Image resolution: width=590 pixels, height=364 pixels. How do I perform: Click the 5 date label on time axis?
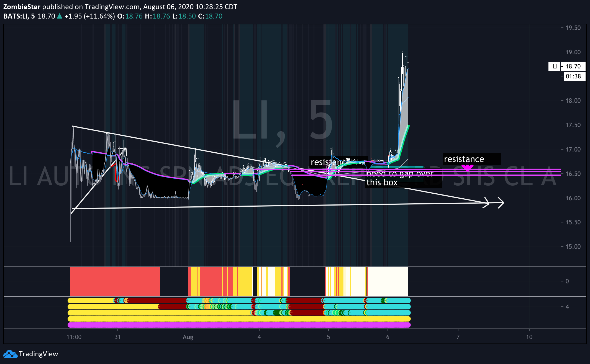coord(329,337)
